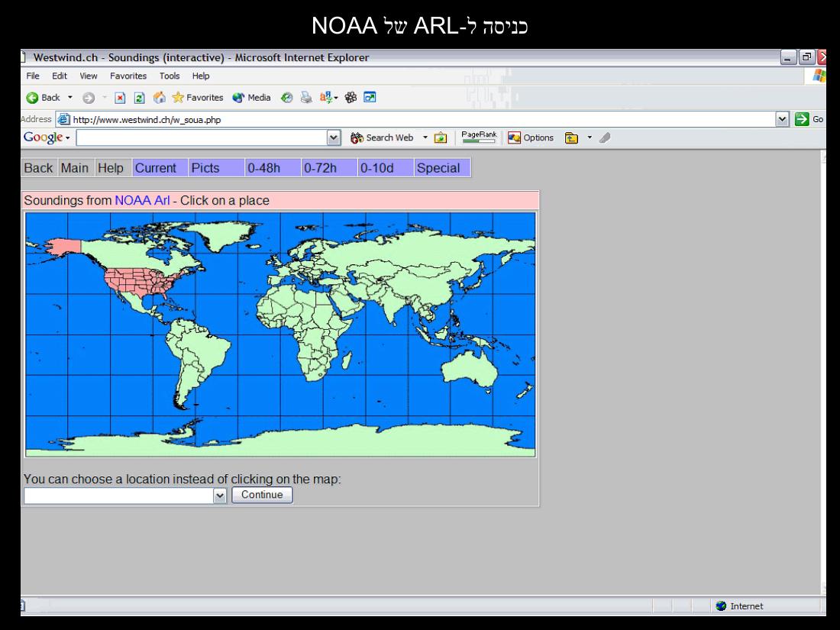Stop page loading with the red X icon
This screenshot has width=840, height=630.
[120, 98]
